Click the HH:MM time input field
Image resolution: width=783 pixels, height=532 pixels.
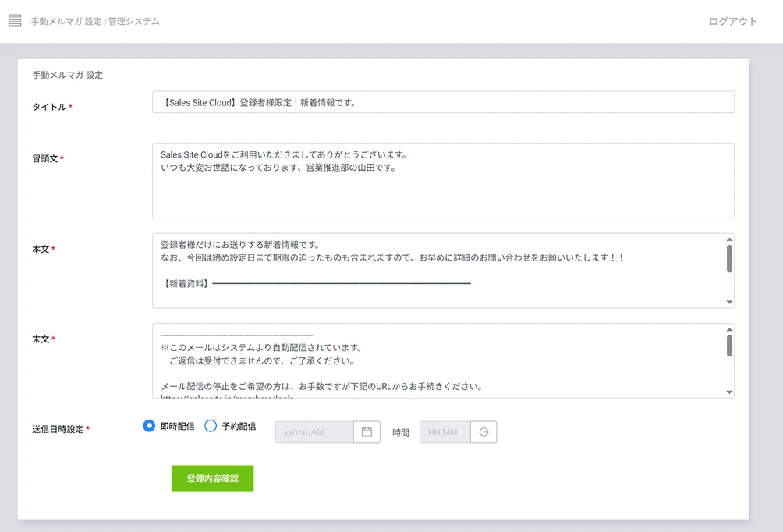click(x=445, y=432)
